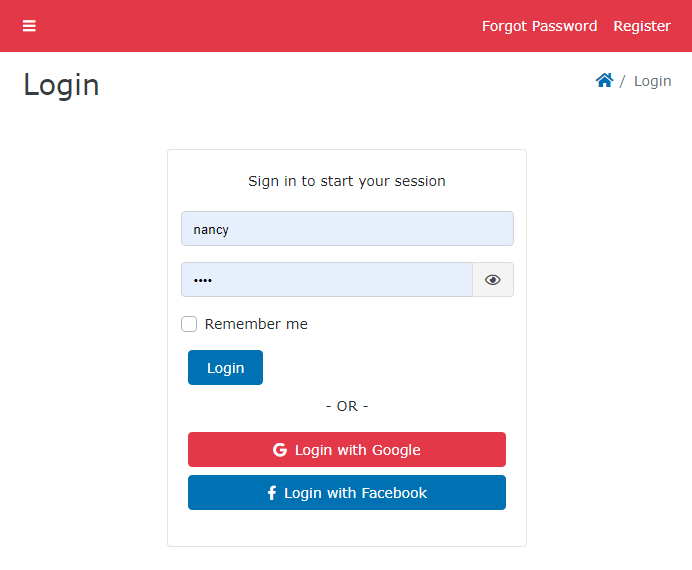Click the Facebook f logo icon
This screenshot has width=692, height=570.
coord(272,493)
